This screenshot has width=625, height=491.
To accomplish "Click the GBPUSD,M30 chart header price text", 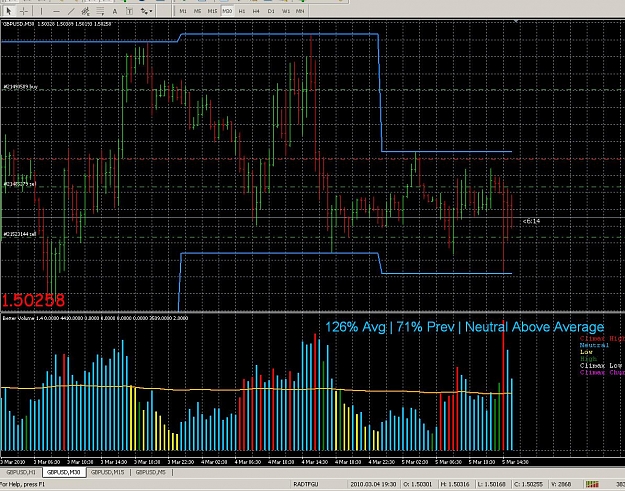I will click(x=57, y=24).
